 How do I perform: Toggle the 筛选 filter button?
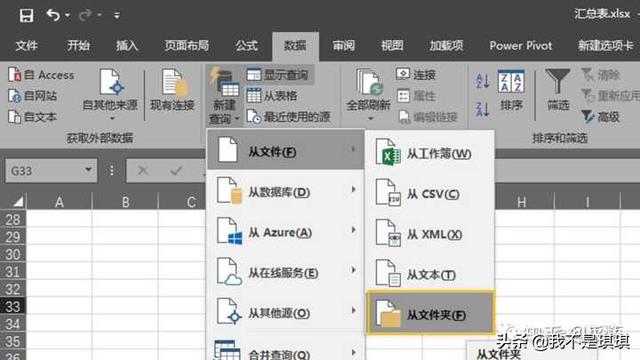[558, 91]
